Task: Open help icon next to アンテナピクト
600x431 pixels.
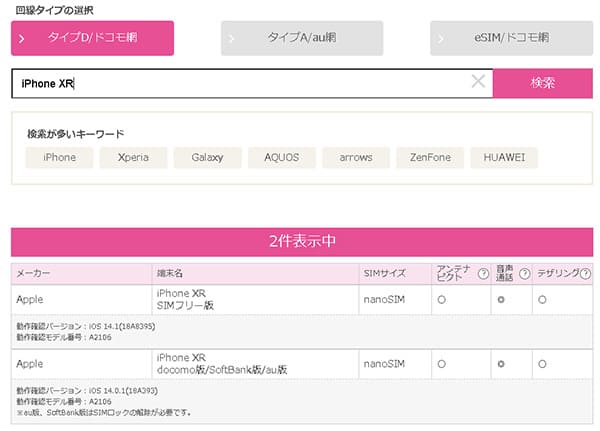Action: point(483,274)
